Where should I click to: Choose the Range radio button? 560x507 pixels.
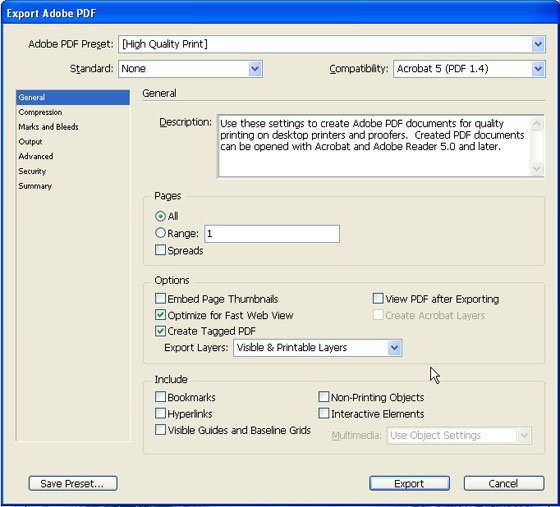(x=160, y=233)
